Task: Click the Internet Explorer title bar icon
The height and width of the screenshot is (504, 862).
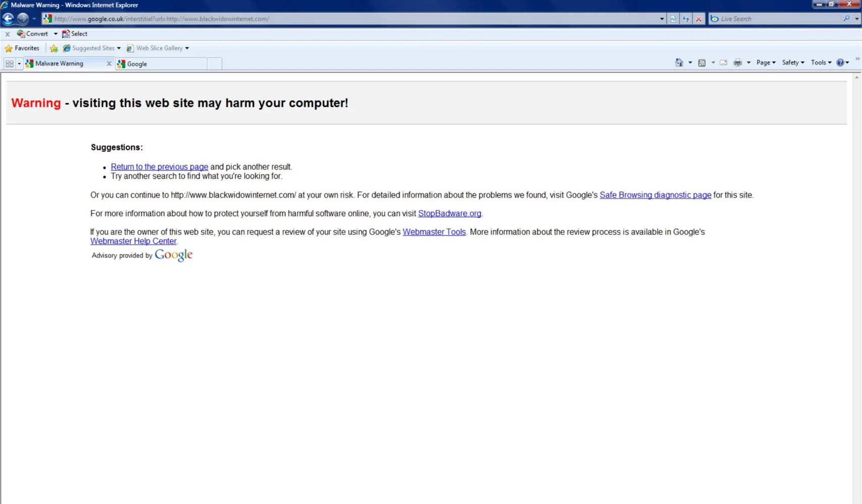Action: tap(5, 5)
